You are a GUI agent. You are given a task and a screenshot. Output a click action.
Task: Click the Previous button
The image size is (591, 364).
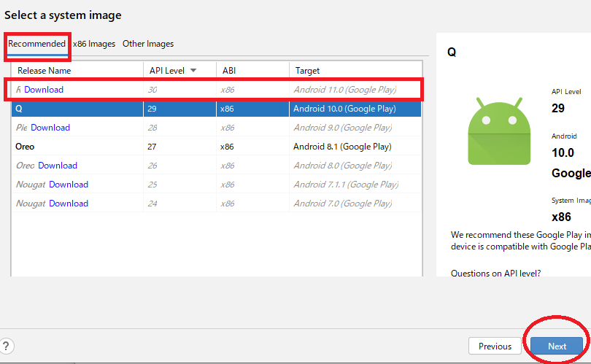[495, 346]
